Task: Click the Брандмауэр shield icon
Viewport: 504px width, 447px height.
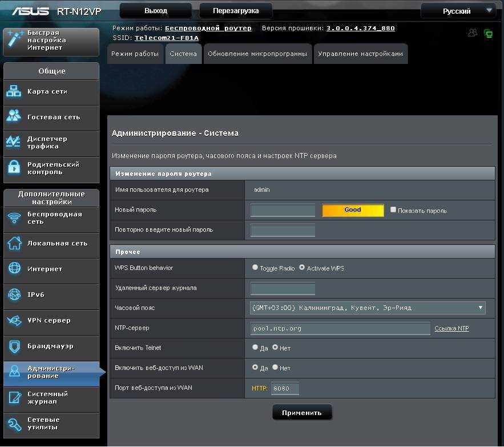Action: [x=14, y=347]
